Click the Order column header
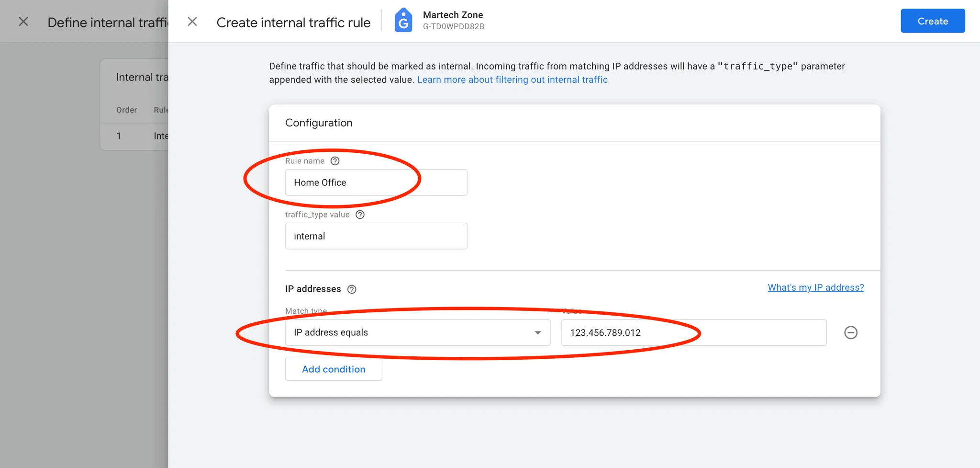The width and height of the screenshot is (980, 468). 126,110
